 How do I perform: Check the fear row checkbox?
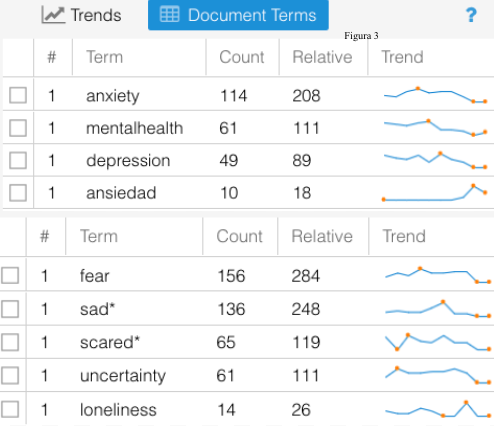(x=10, y=276)
